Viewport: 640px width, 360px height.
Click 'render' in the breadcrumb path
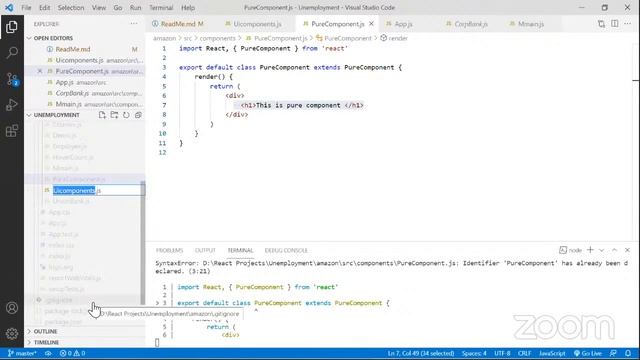tap(398, 38)
